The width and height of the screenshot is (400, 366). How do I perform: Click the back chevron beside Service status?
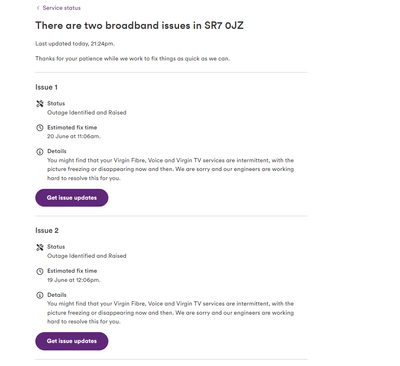tap(38, 8)
